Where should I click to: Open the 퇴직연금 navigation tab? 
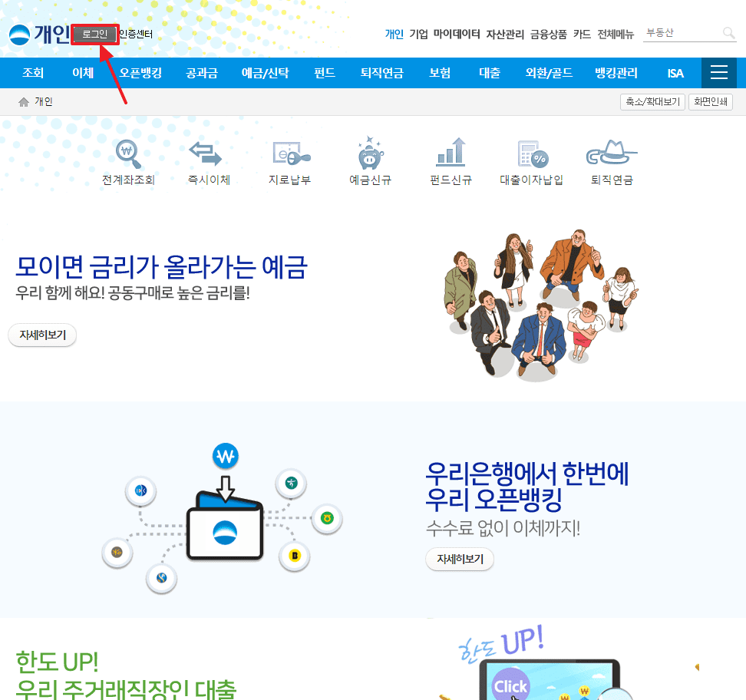382,73
